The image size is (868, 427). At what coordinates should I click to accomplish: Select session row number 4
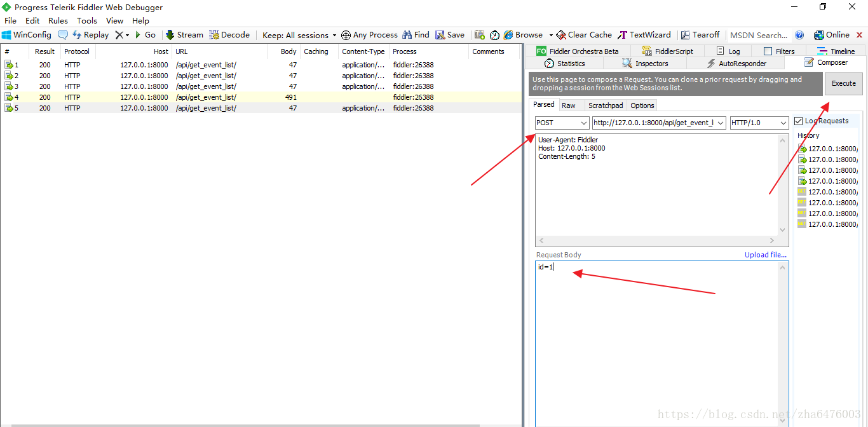pyautogui.click(x=261, y=97)
